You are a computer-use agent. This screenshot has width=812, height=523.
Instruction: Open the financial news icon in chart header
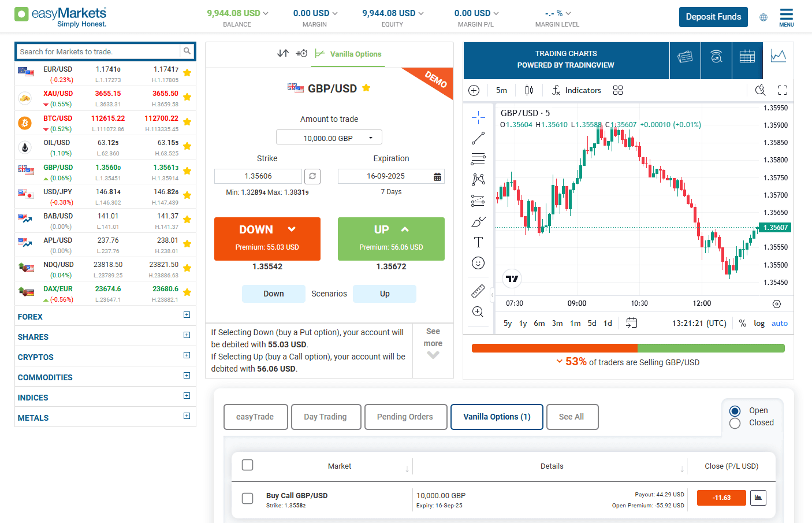685,57
